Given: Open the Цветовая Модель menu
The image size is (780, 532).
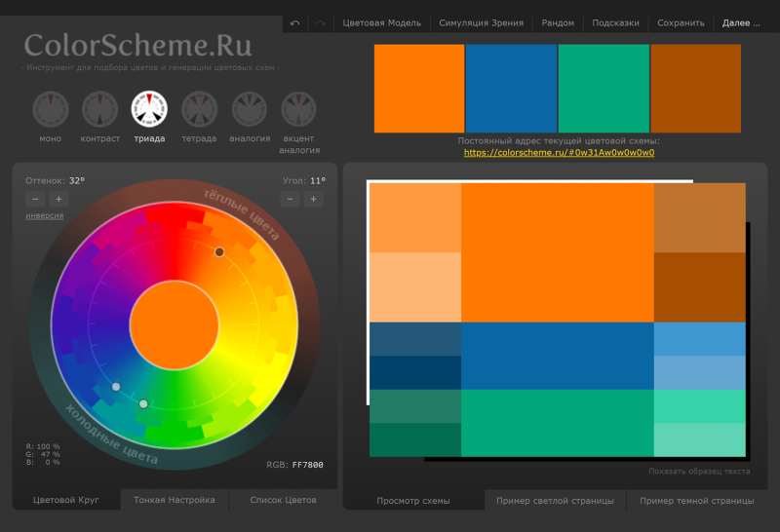Looking at the screenshot, I should (x=381, y=22).
